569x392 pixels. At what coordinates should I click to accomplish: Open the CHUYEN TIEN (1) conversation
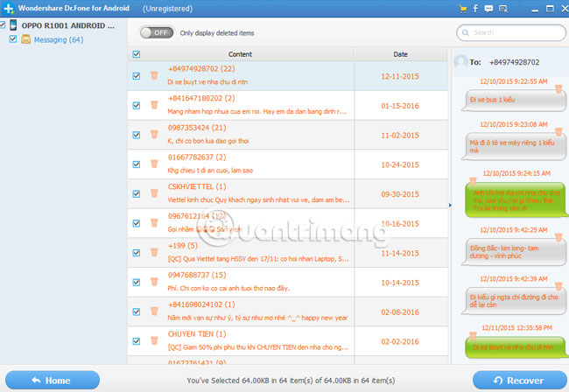click(288, 341)
